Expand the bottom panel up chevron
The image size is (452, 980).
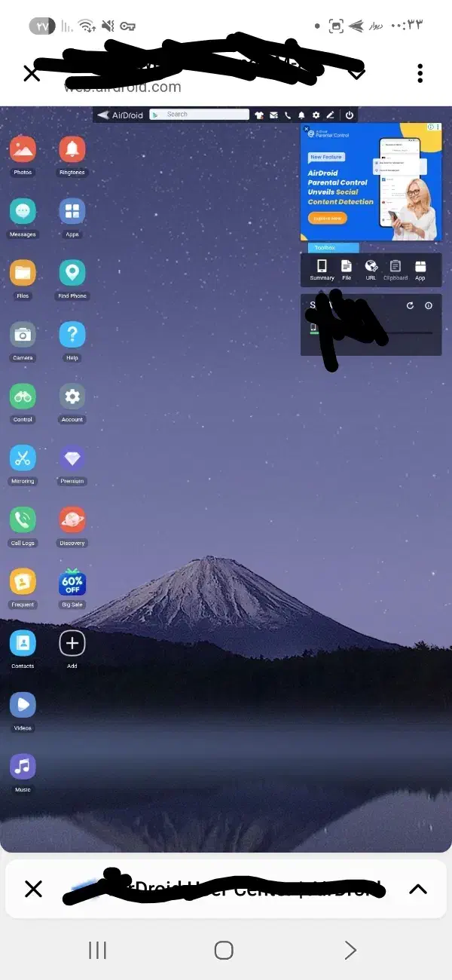(x=417, y=889)
